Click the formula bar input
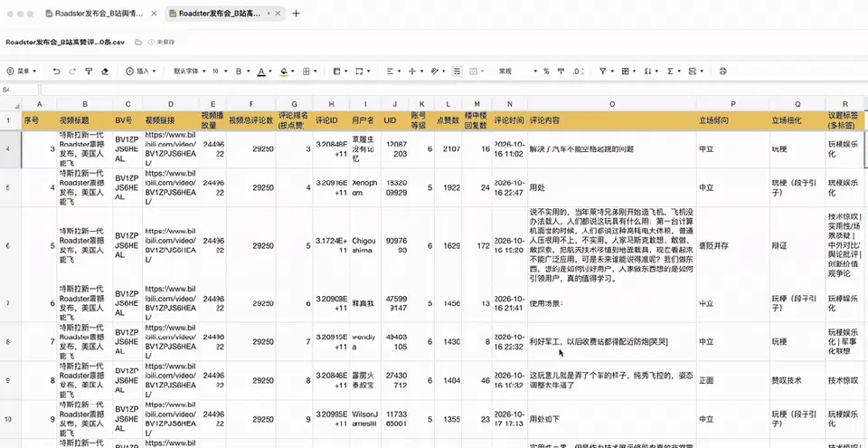Image resolution: width=868 pixels, height=448 pixels. [x=453, y=90]
